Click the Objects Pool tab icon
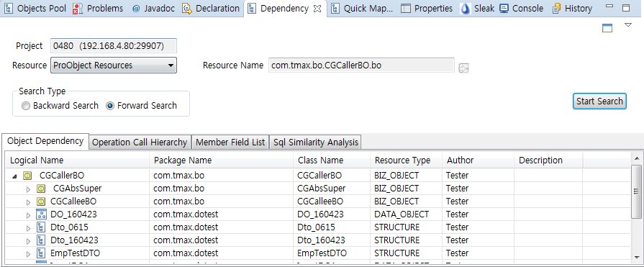Image resolution: width=644 pixels, height=267 pixels. click(8, 8)
